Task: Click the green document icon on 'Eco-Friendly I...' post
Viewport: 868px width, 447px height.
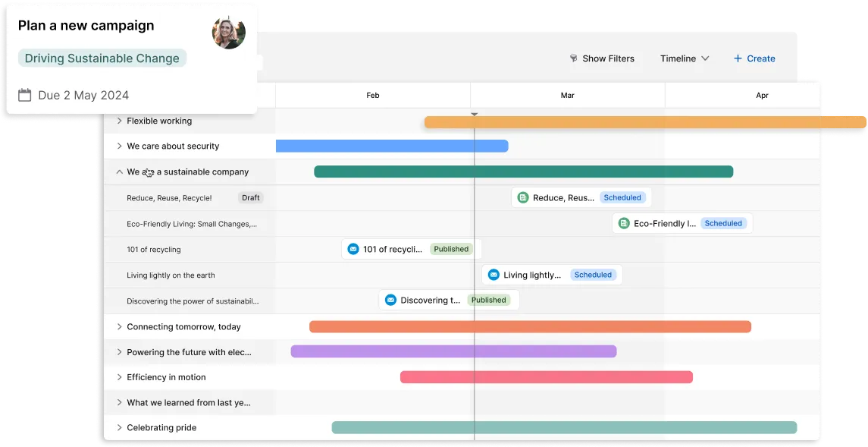Action: pos(623,223)
